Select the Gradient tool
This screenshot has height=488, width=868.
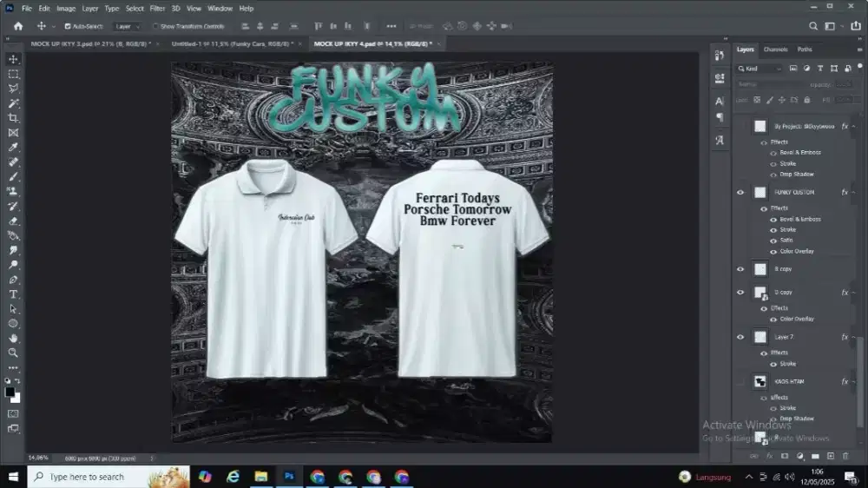coord(13,235)
